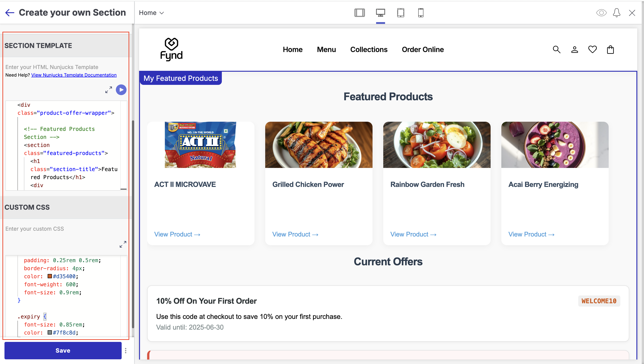Click the left panel vertical scrollbar
This screenshot has height=364, width=644.
coord(133,224)
